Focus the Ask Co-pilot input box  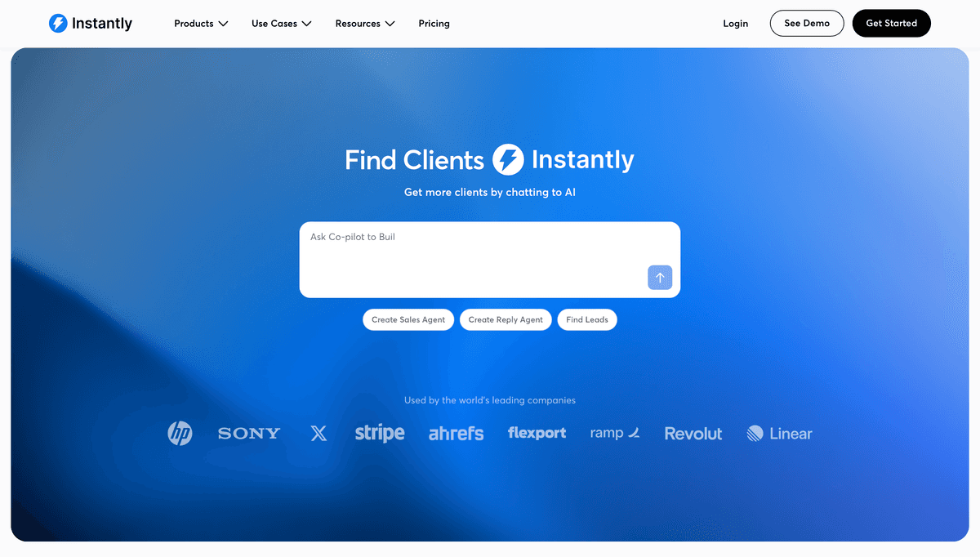490,260
